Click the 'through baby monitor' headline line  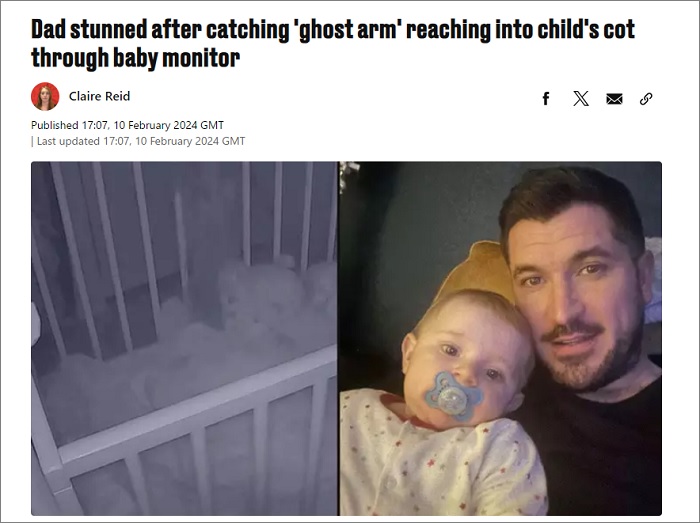(x=135, y=58)
